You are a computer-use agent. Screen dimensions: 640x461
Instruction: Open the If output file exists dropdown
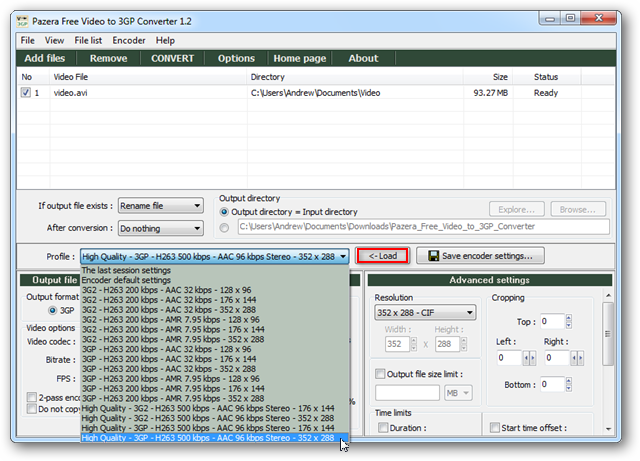pyautogui.click(x=161, y=206)
